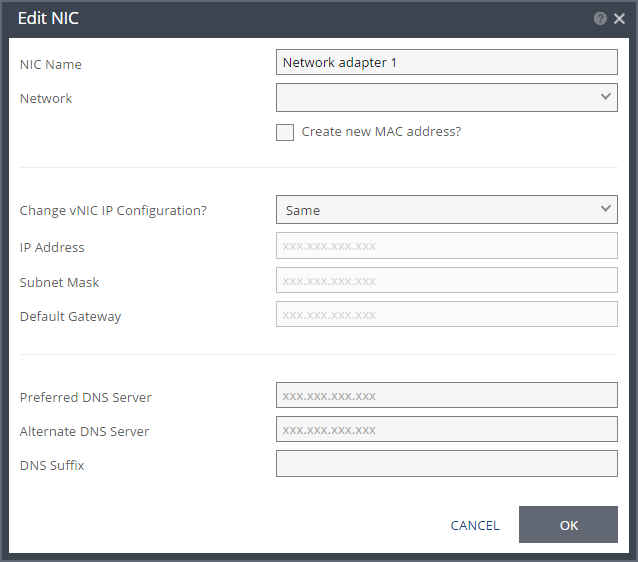This screenshot has width=638, height=562.
Task: Focus the NIC Name text field
Action: point(447,62)
